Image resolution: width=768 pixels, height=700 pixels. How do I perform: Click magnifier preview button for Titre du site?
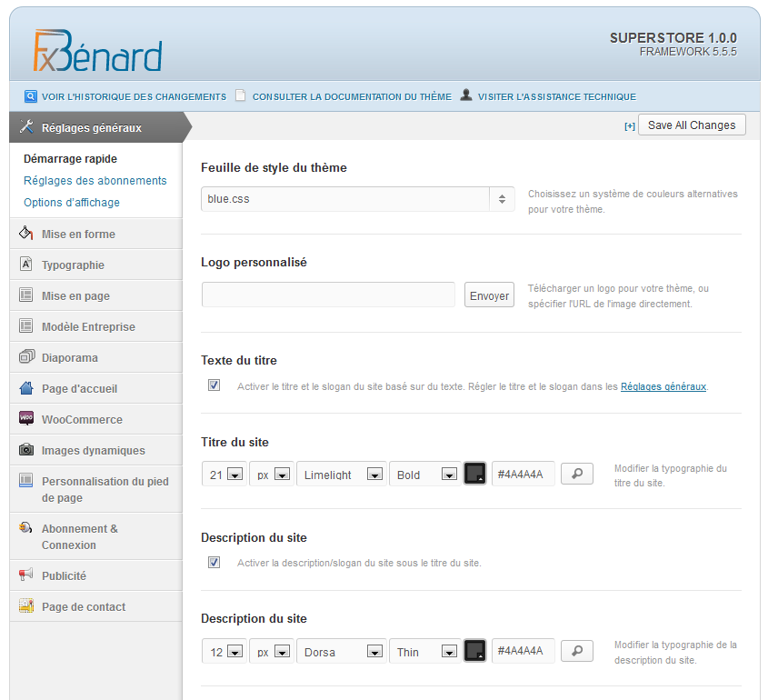(x=576, y=474)
